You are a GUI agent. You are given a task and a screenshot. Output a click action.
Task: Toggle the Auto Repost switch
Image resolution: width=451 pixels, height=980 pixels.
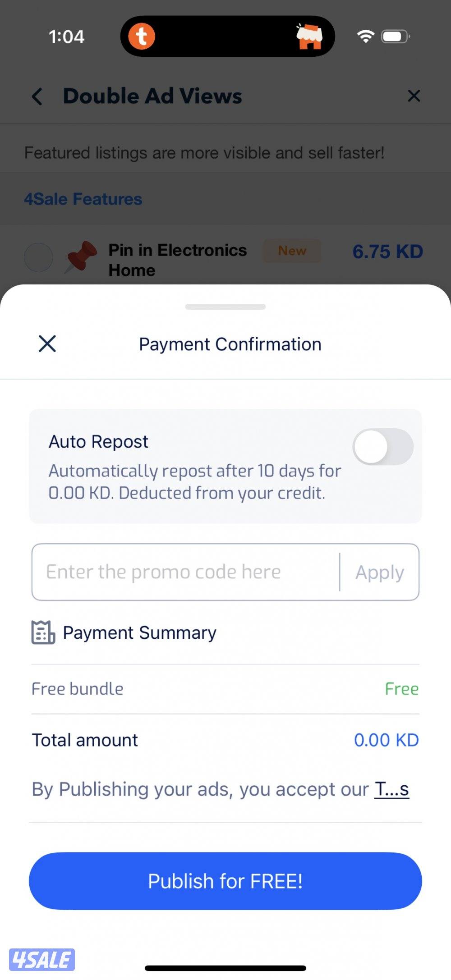382,447
